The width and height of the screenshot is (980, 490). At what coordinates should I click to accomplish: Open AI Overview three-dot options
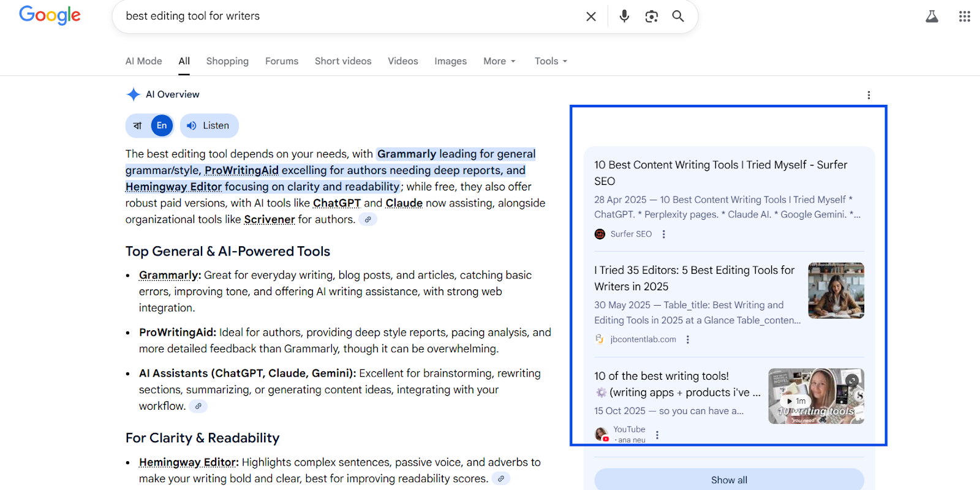point(869,95)
